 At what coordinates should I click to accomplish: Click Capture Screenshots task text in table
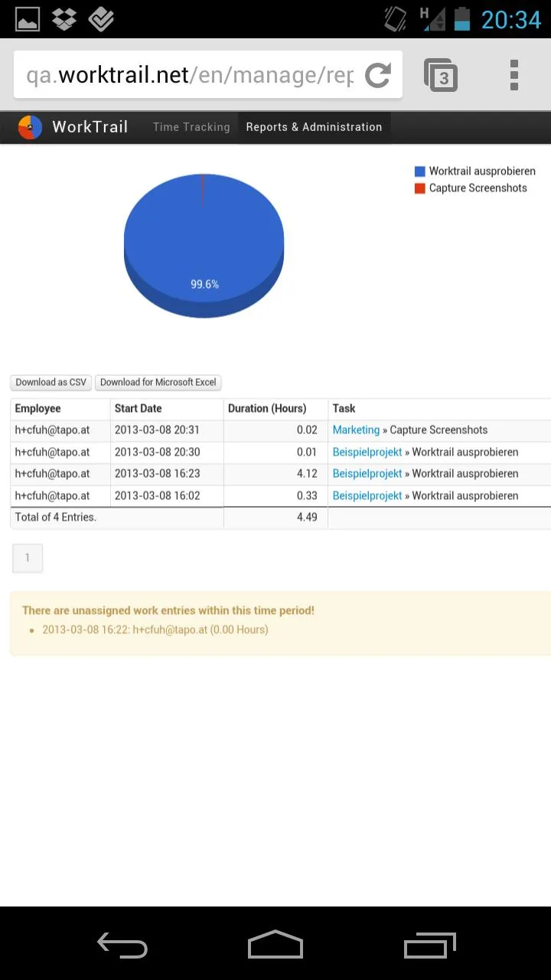(x=439, y=430)
